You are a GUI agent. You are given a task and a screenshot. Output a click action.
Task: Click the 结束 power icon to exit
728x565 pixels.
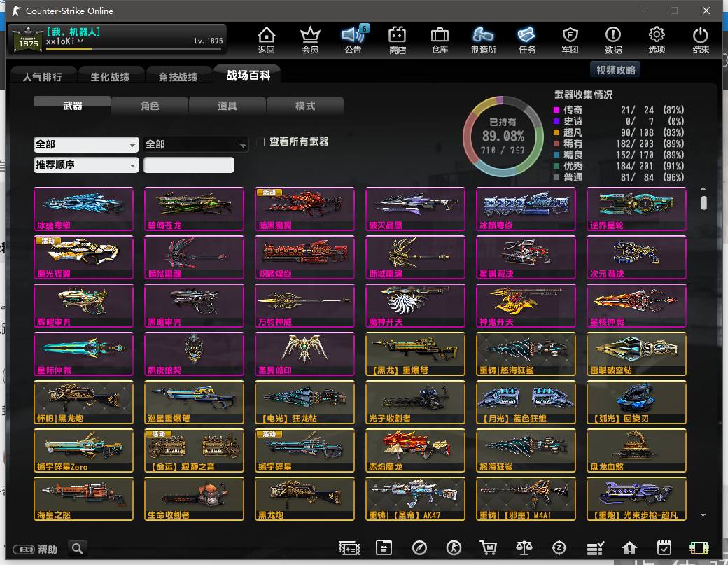coord(701,39)
